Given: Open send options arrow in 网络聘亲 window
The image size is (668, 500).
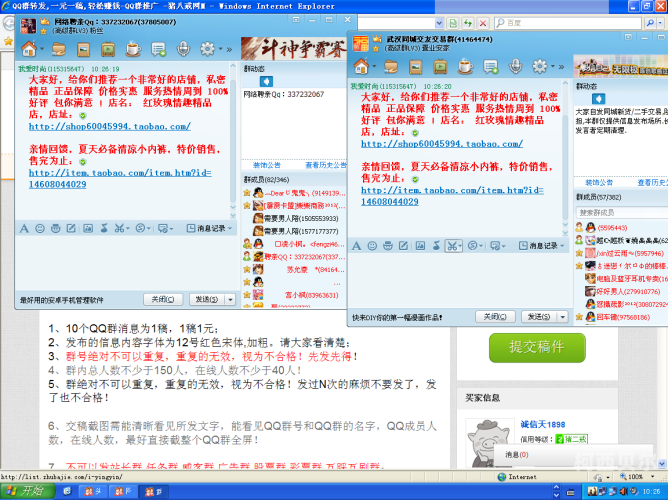Looking at the screenshot, I should (x=230, y=299).
